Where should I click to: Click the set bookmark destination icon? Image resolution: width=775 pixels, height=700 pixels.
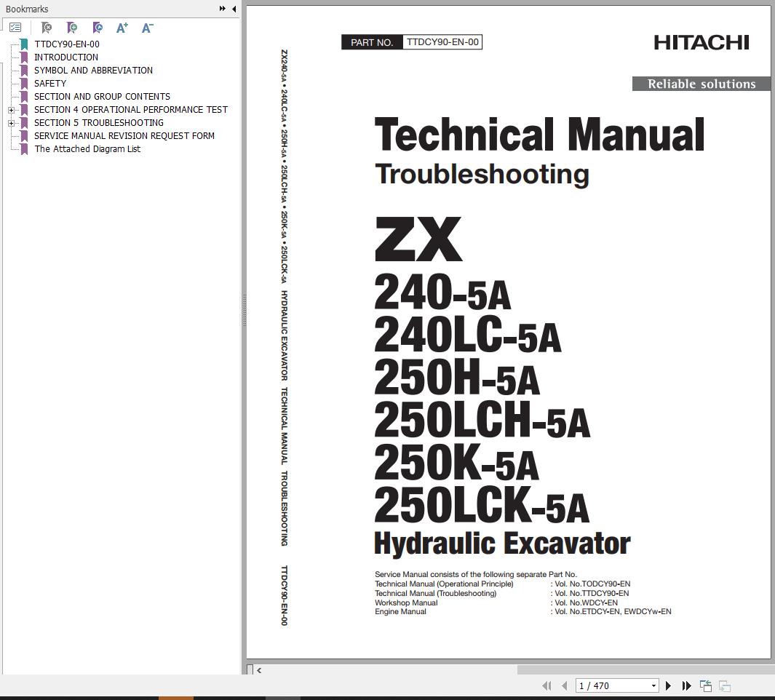tap(98, 28)
